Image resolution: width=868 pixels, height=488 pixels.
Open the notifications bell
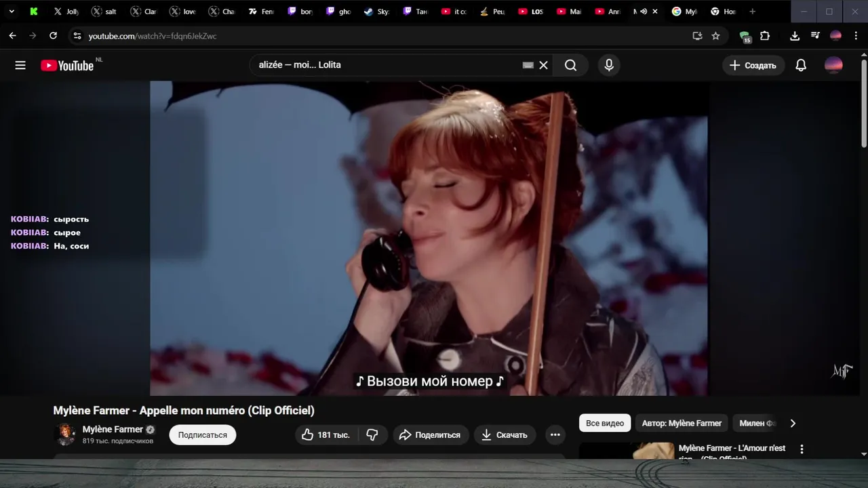(x=801, y=65)
